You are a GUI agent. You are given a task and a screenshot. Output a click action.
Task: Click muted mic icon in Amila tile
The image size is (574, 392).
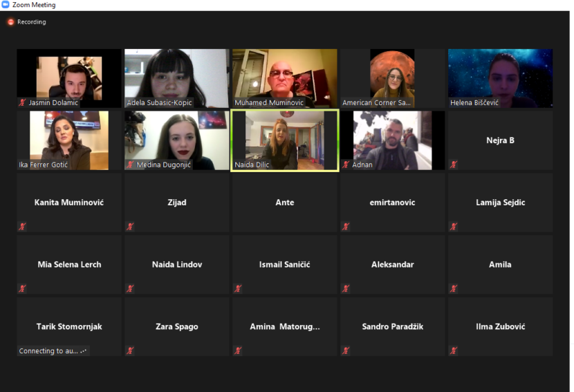(x=454, y=289)
